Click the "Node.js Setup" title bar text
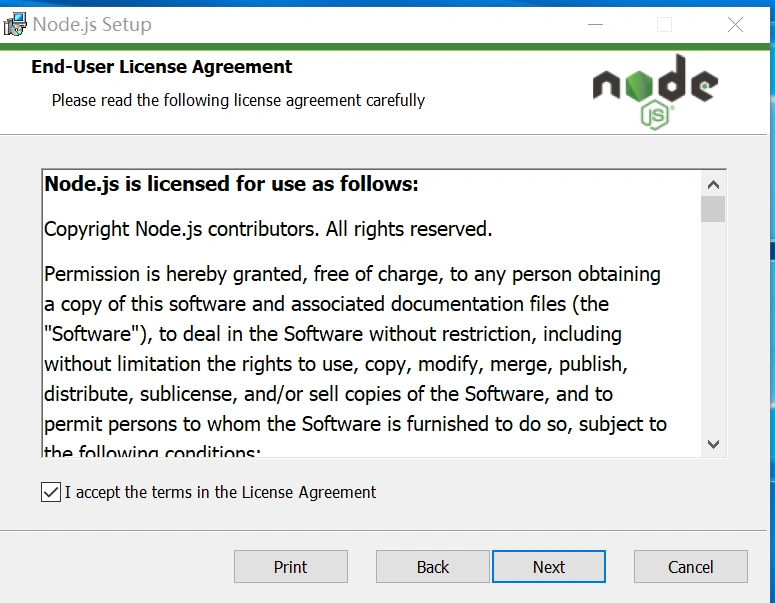 [92, 24]
